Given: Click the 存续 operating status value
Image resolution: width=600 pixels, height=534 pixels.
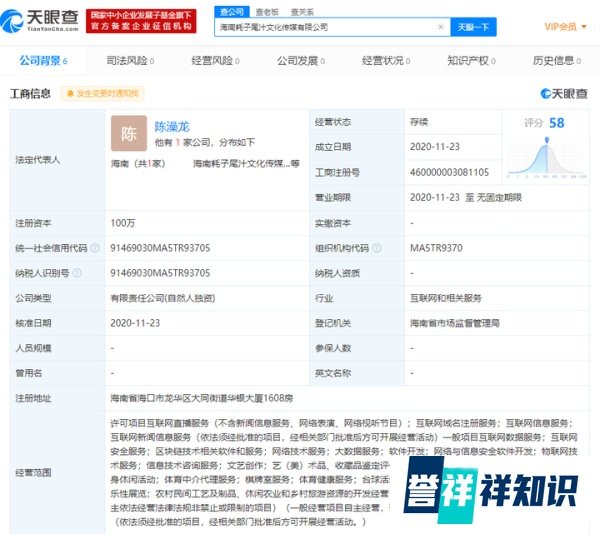Looking at the screenshot, I should click(419, 122).
